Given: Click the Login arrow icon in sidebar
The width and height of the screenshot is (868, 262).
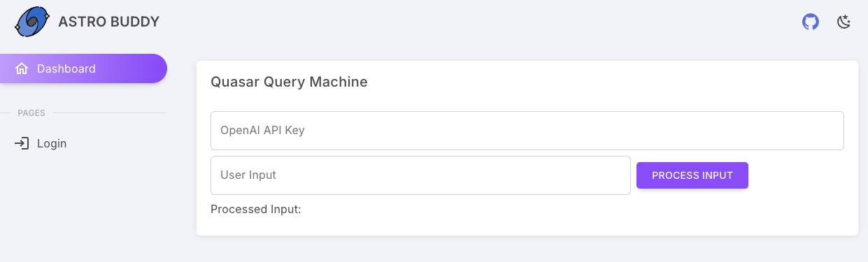Looking at the screenshot, I should pos(22,143).
